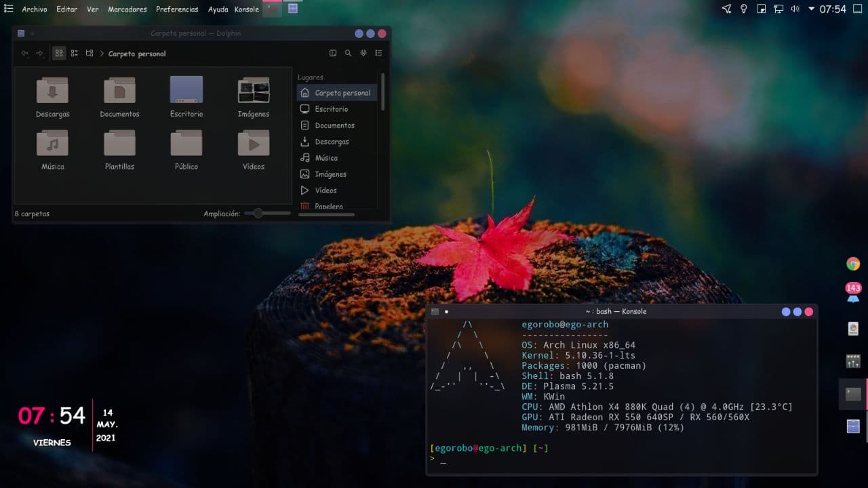Go to Vídeos in Lugares sidebar

point(325,190)
